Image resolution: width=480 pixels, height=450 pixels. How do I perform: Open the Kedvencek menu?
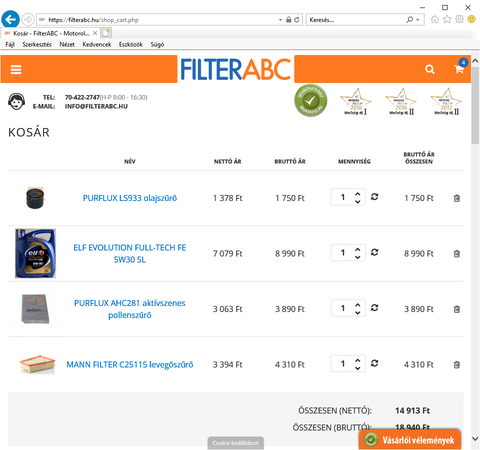coord(97,44)
